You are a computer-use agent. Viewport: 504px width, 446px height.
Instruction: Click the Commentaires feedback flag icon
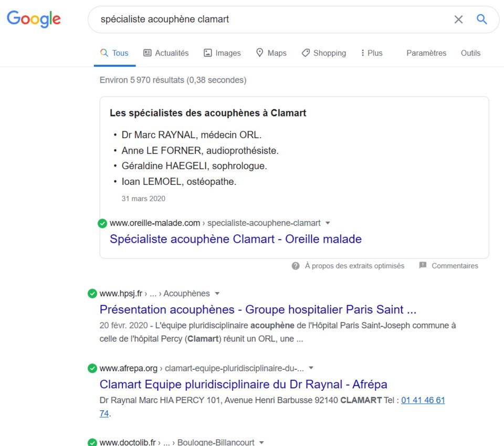(x=423, y=265)
